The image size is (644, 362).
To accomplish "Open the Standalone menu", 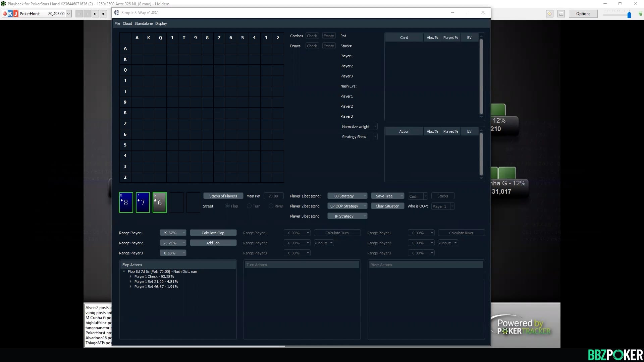I will [144, 23].
